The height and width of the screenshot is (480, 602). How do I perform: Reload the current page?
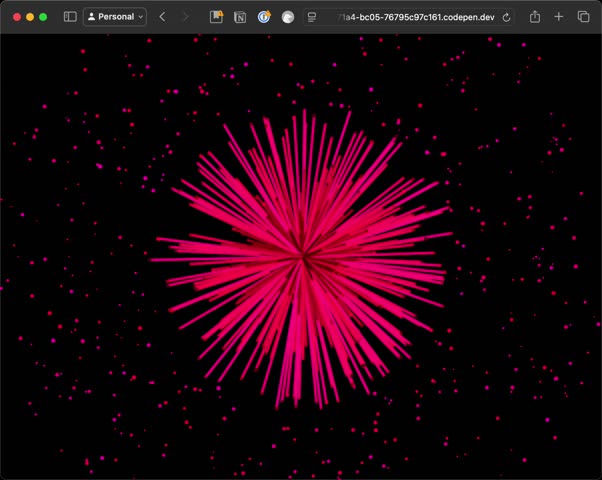[x=507, y=17]
